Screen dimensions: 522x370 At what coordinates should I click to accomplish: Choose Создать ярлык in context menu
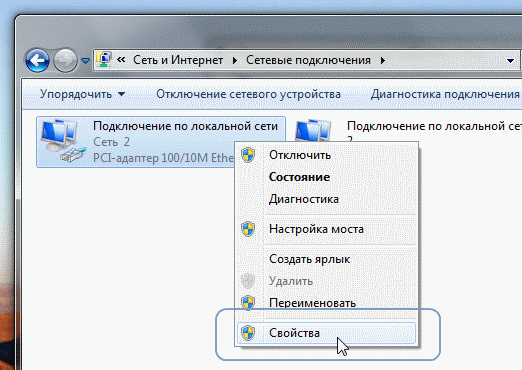pyautogui.click(x=326, y=259)
